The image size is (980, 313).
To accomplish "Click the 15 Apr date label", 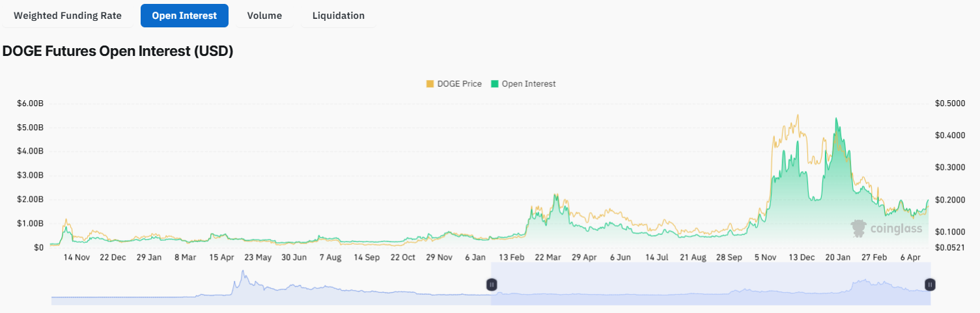I will [221, 258].
